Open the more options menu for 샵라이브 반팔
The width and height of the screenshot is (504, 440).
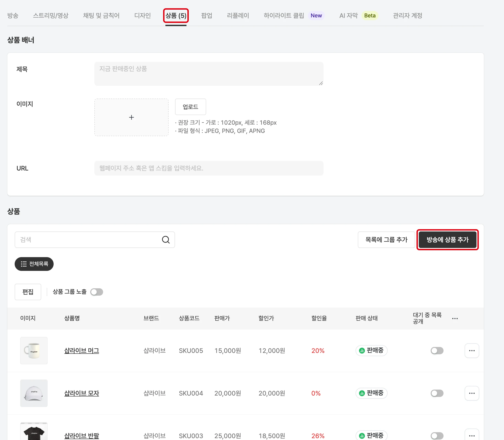tap(472, 434)
